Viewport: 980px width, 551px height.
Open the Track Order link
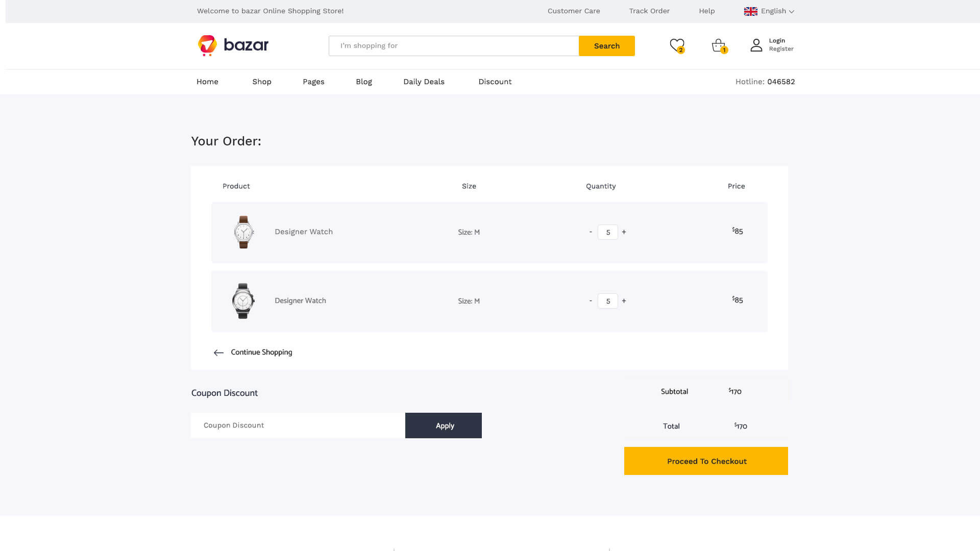pyautogui.click(x=649, y=11)
